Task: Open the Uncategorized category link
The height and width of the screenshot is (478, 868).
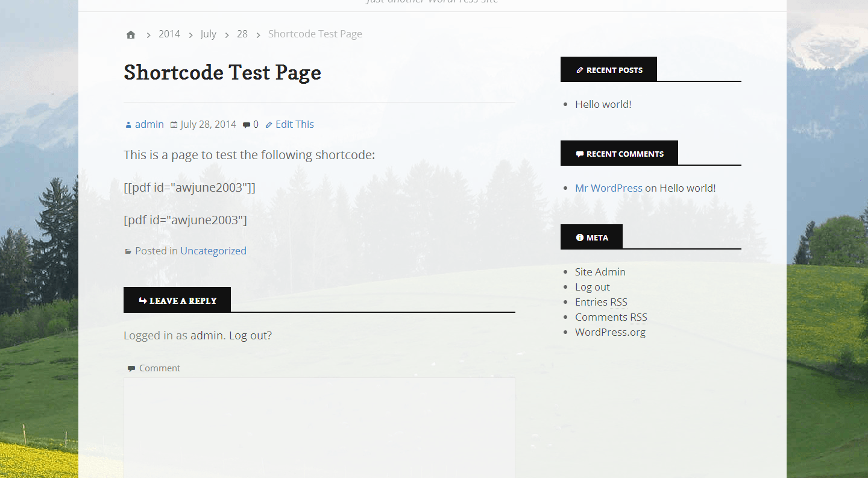Action: (x=213, y=251)
